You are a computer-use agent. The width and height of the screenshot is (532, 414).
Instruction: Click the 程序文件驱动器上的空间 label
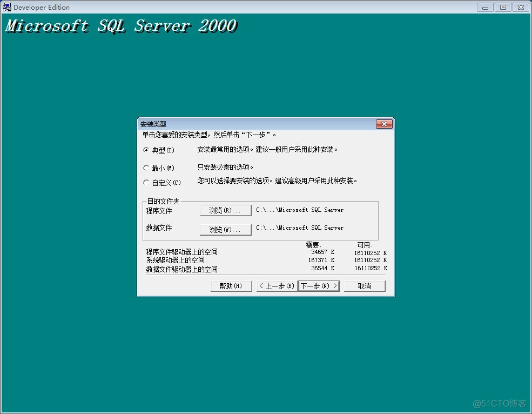[183, 252]
